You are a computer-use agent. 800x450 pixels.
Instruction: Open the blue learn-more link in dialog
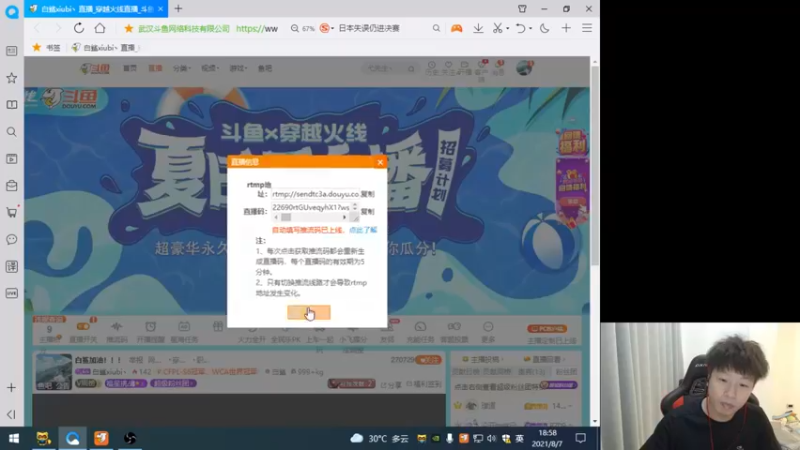tap(363, 230)
